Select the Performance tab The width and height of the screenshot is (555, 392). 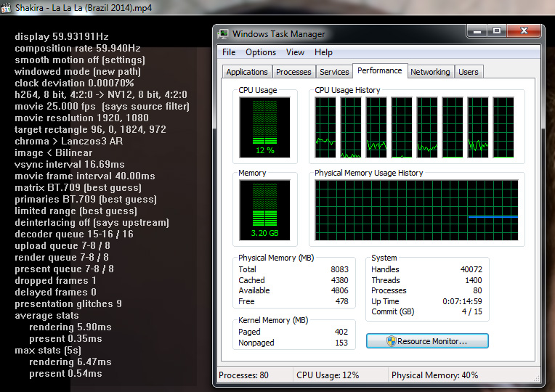(x=379, y=70)
